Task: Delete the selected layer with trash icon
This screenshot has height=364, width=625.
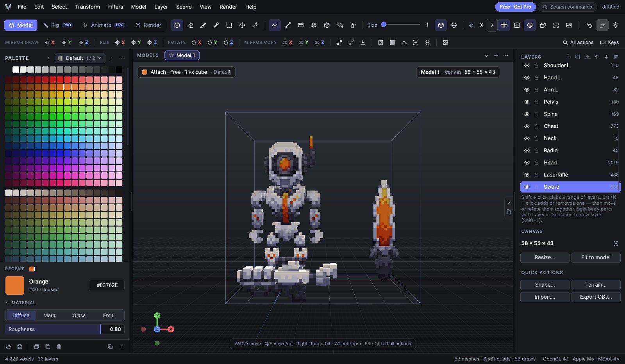Action: pos(616,57)
